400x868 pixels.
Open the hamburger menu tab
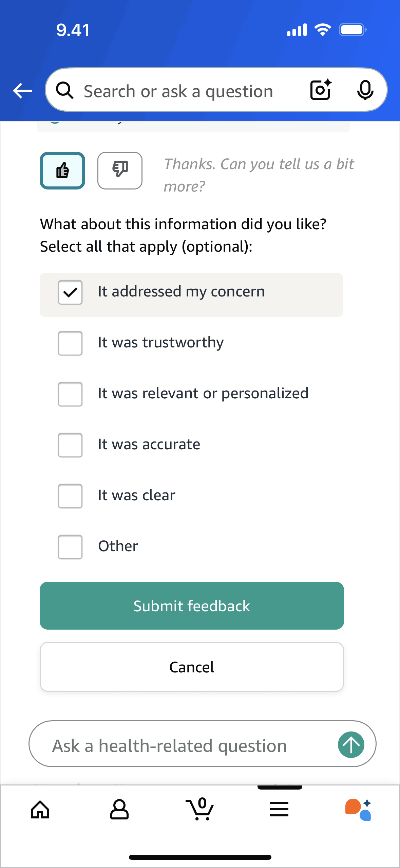(279, 809)
